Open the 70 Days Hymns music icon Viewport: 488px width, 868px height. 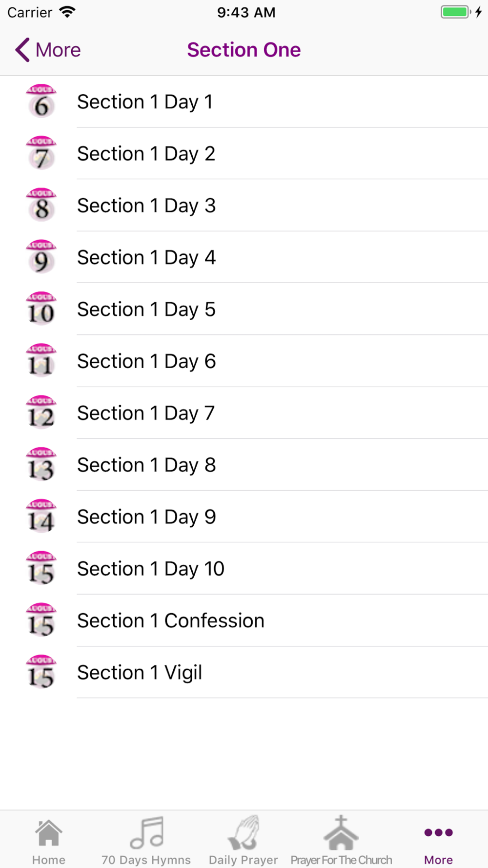[146, 832]
